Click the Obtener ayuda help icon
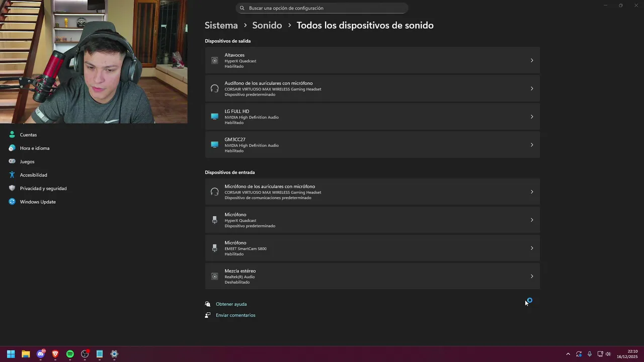 [208, 304]
